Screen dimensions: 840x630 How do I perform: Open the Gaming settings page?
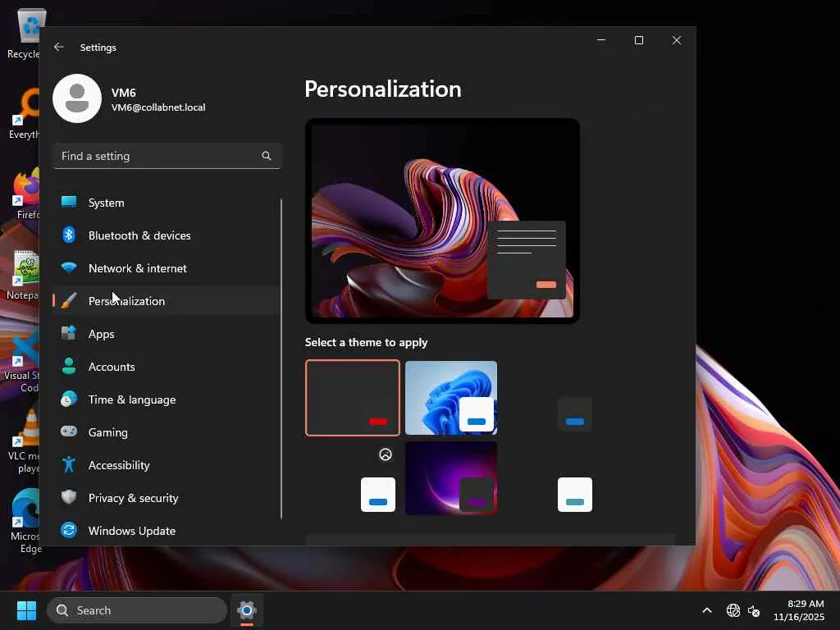point(107,432)
